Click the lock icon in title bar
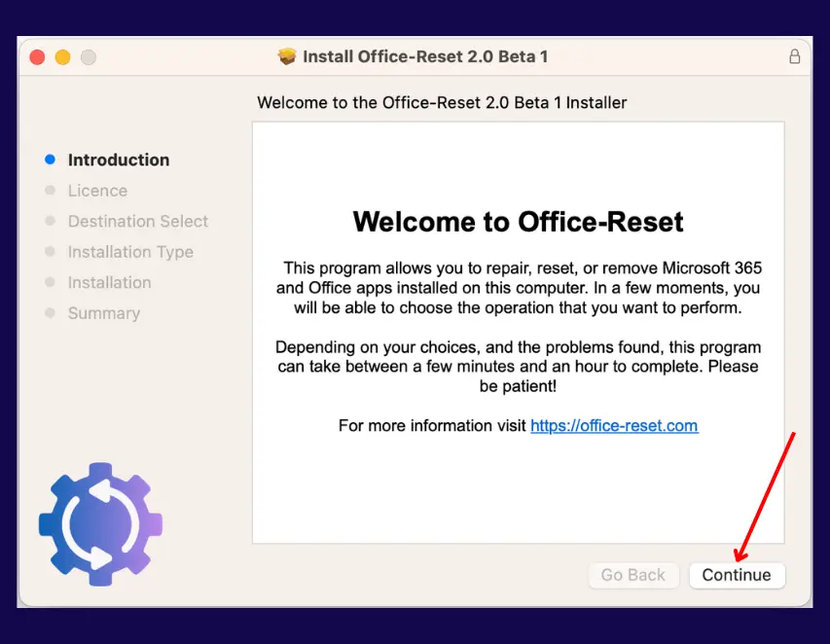 (x=795, y=56)
